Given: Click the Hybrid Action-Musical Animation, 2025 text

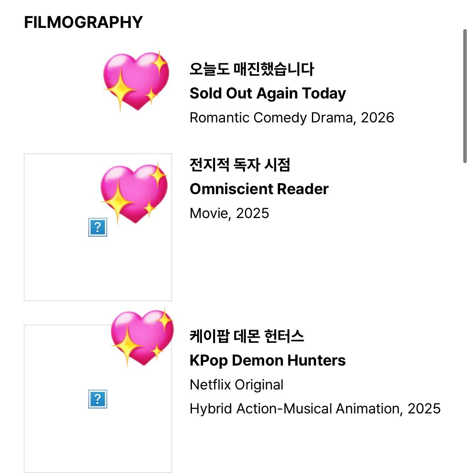Looking at the screenshot, I should pyautogui.click(x=315, y=409).
